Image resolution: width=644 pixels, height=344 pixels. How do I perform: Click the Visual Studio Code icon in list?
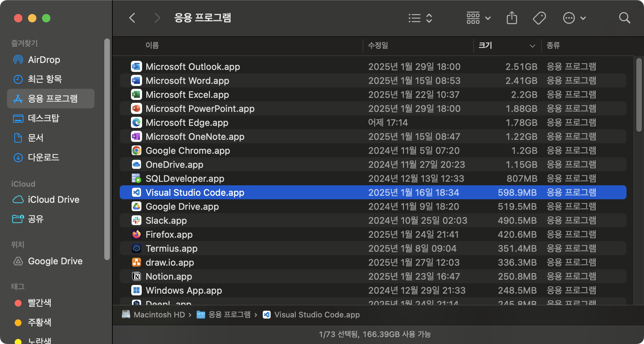[x=136, y=192]
